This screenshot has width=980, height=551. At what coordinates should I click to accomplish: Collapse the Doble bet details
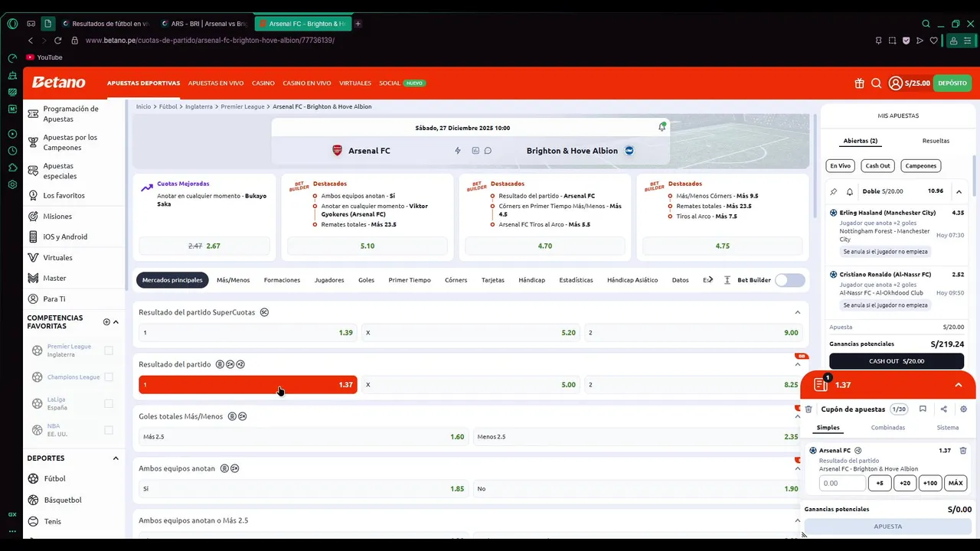pyautogui.click(x=959, y=191)
